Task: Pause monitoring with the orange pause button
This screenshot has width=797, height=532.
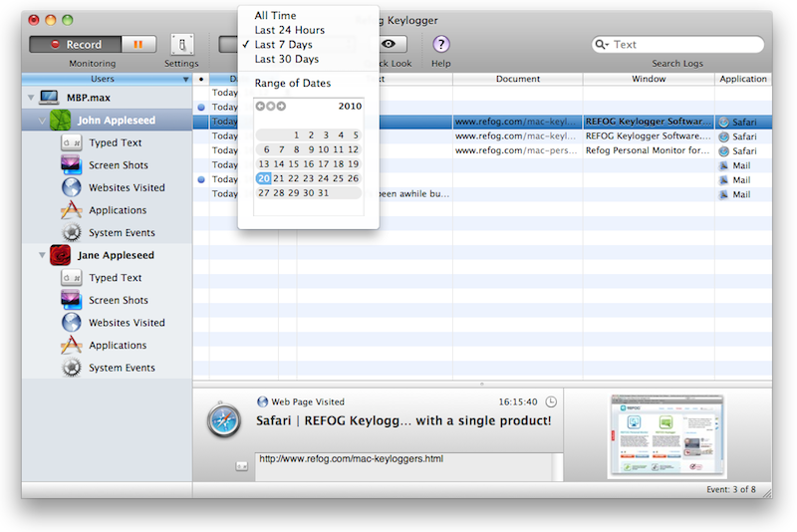Action: (x=138, y=44)
